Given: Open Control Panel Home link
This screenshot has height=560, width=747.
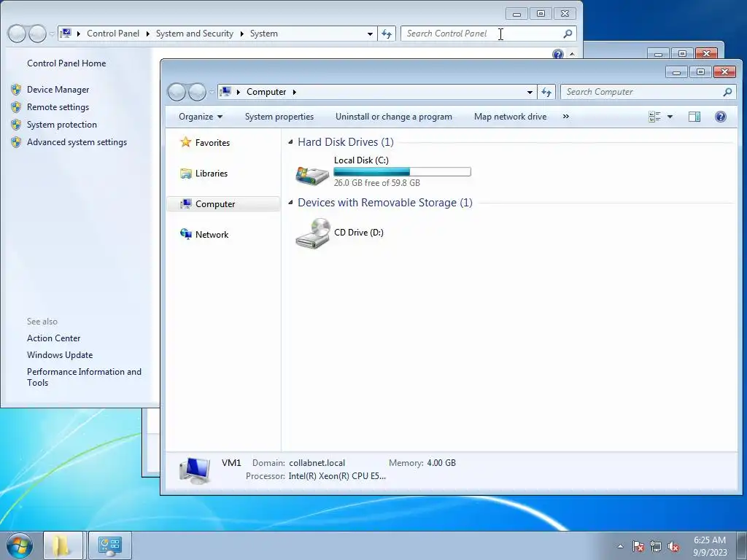Looking at the screenshot, I should (x=66, y=63).
